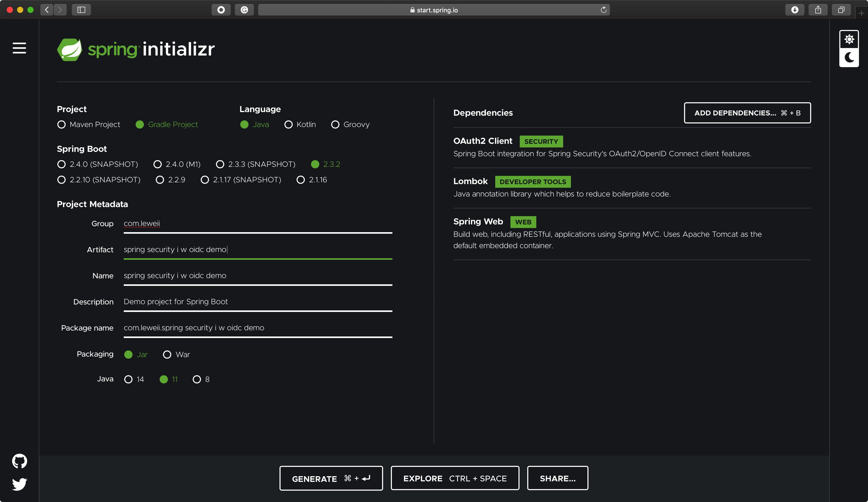Choose Groovy language
Viewport: 868px width, 502px height.
350,124
